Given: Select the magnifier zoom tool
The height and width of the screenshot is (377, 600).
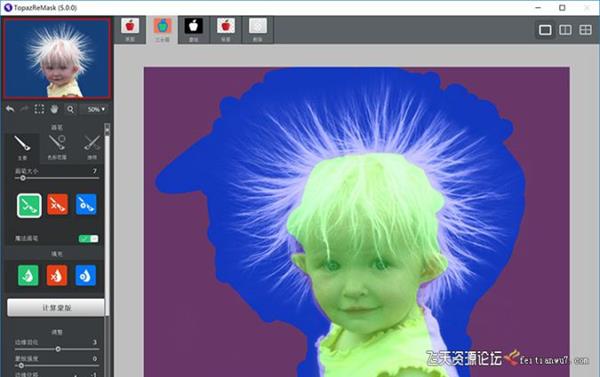Looking at the screenshot, I should coord(70,109).
